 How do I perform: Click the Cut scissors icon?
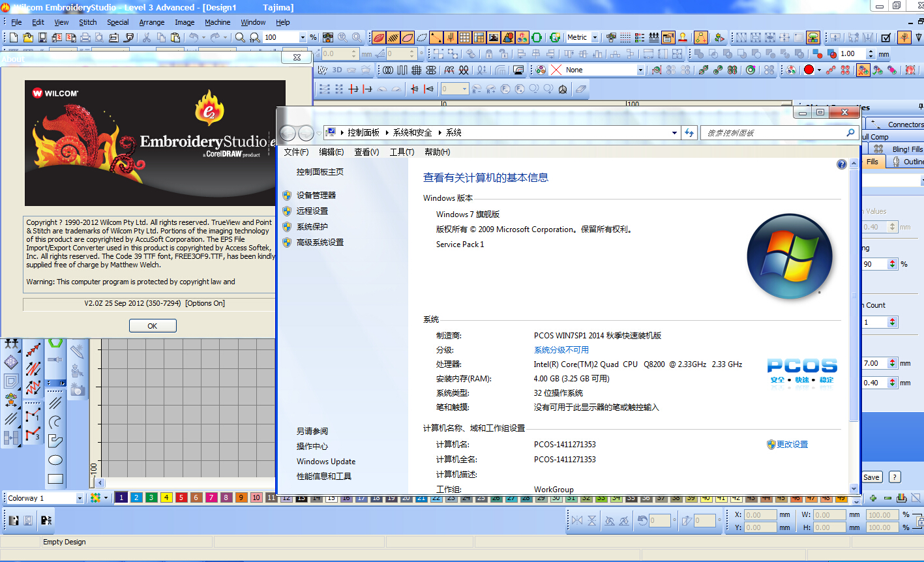(146, 37)
